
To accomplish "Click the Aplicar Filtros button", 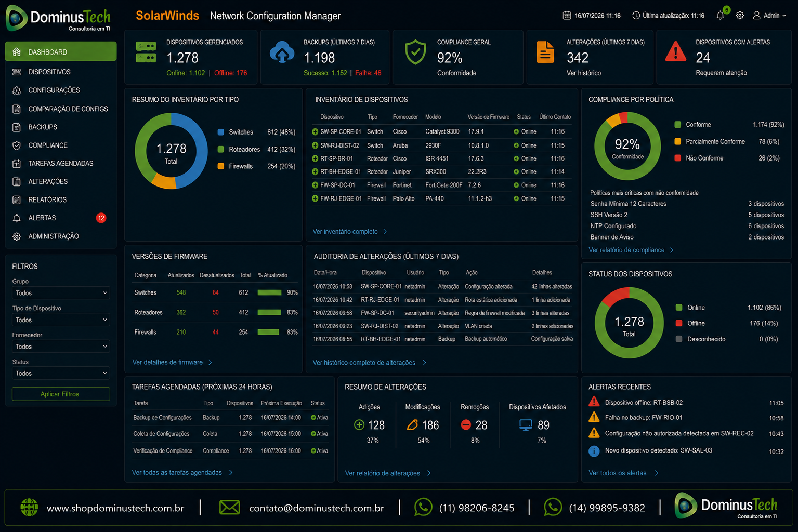I will (x=61, y=394).
